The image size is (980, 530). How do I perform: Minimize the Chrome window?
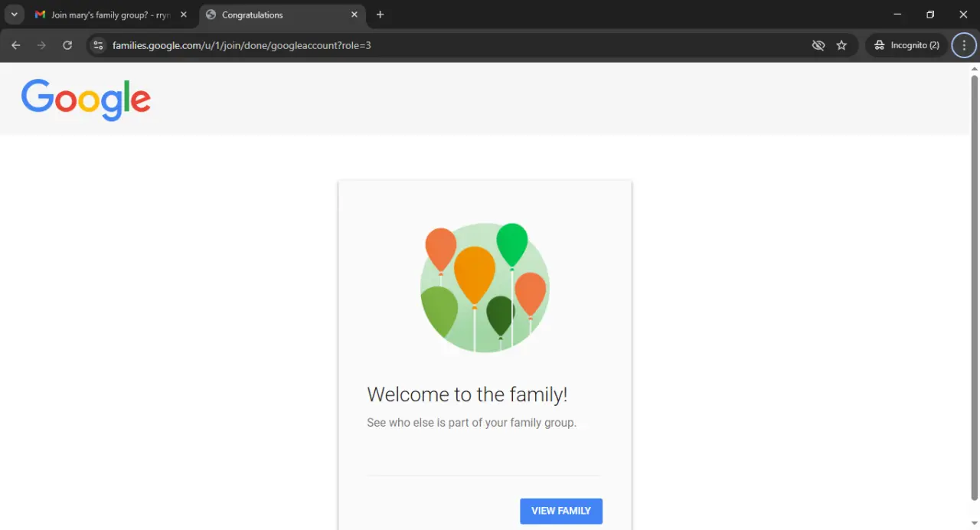(x=897, y=15)
